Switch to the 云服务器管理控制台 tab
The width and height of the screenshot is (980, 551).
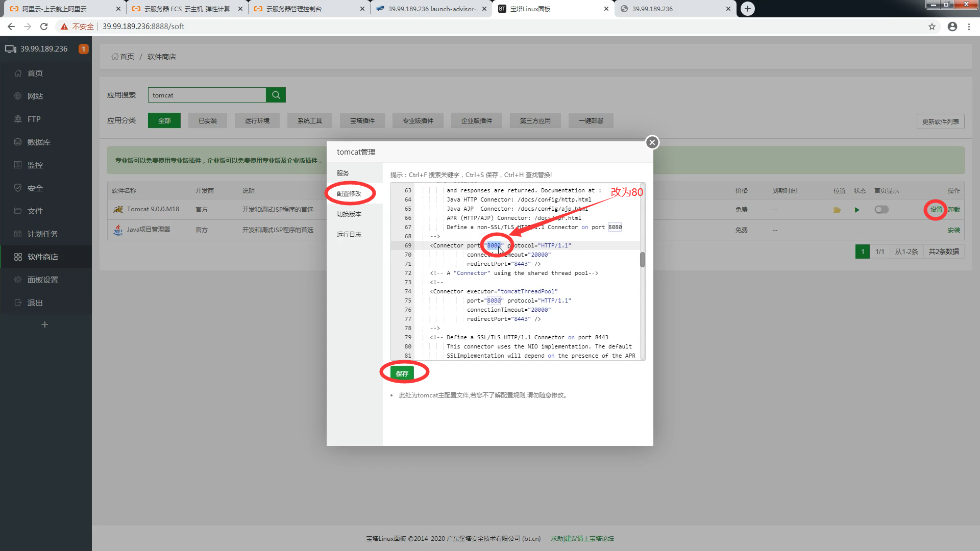[309, 9]
